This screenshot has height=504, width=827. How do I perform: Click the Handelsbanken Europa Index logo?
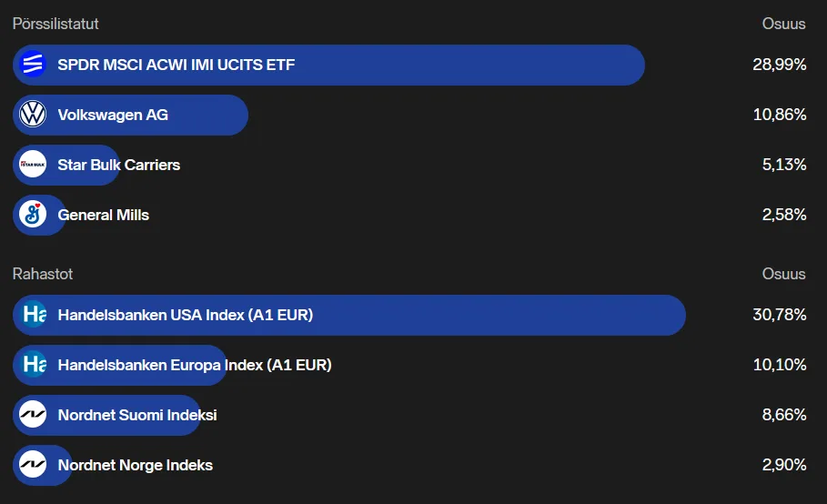(x=33, y=365)
